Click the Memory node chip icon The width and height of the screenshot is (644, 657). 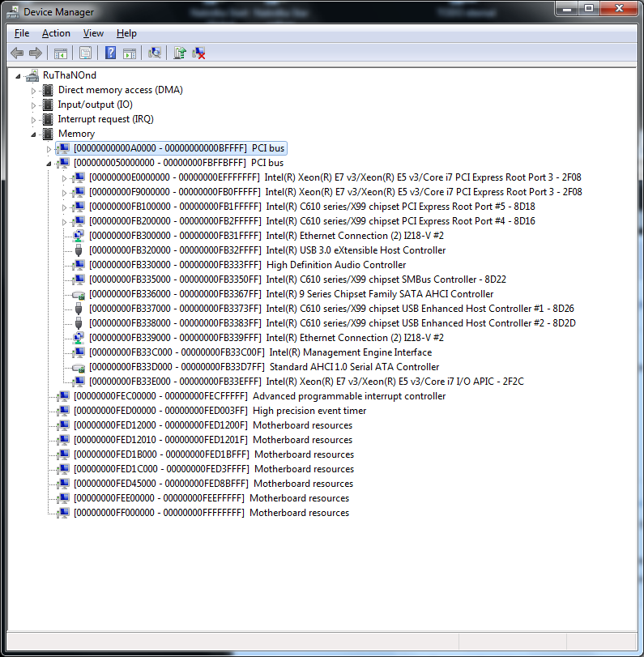click(x=48, y=134)
